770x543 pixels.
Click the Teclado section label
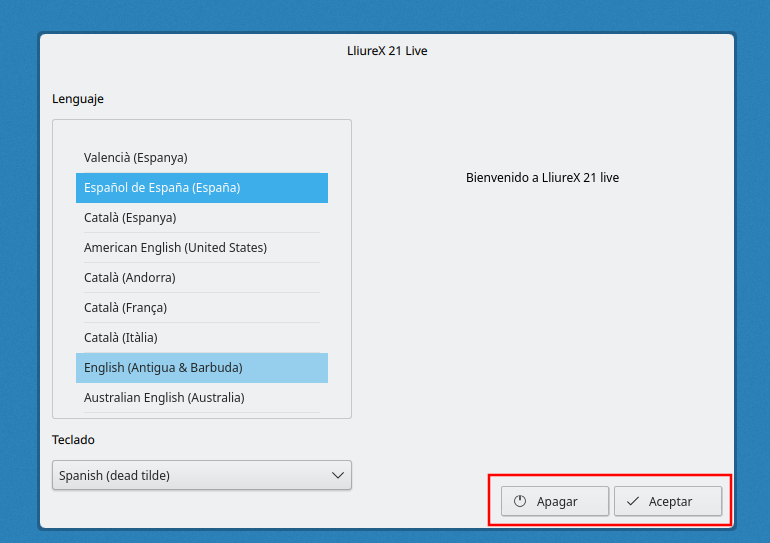[73, 439]
